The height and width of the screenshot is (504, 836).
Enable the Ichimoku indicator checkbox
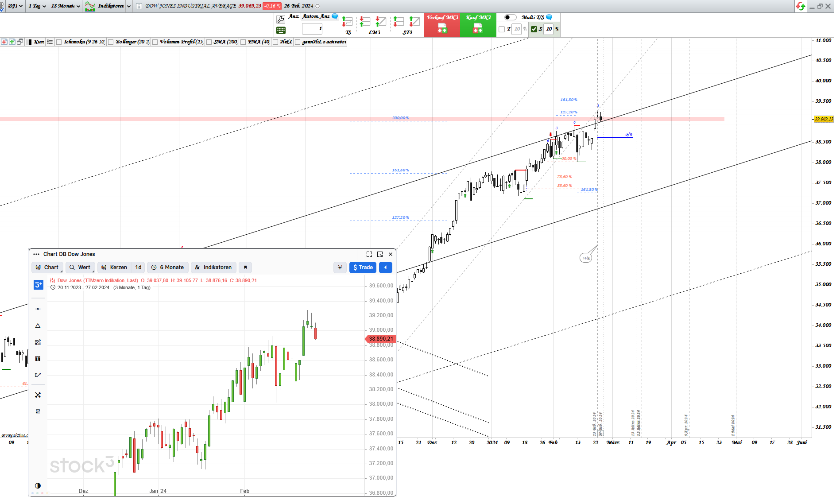coord(59,42)
